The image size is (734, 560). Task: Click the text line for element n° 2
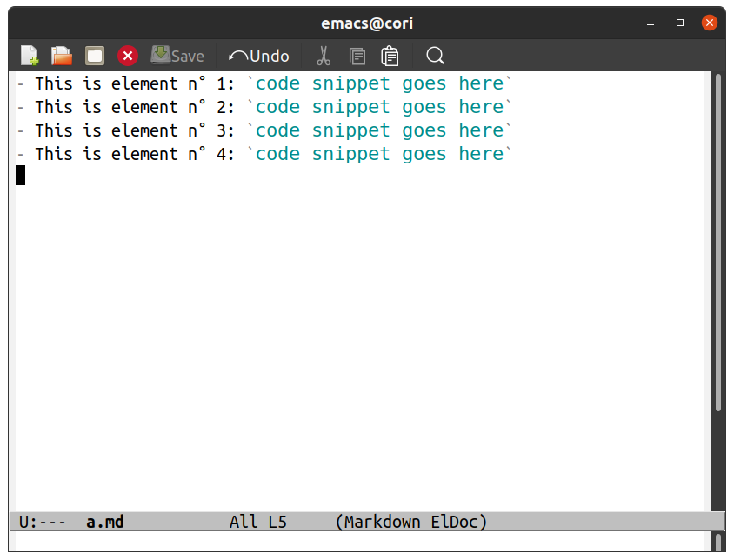(x=264, y=107)
